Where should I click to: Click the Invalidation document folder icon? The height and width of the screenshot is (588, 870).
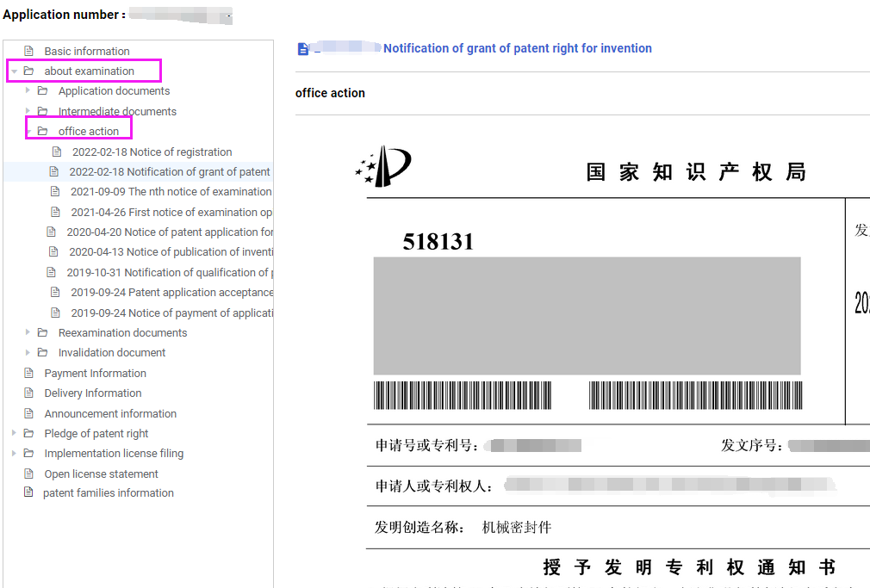(43, 352)
